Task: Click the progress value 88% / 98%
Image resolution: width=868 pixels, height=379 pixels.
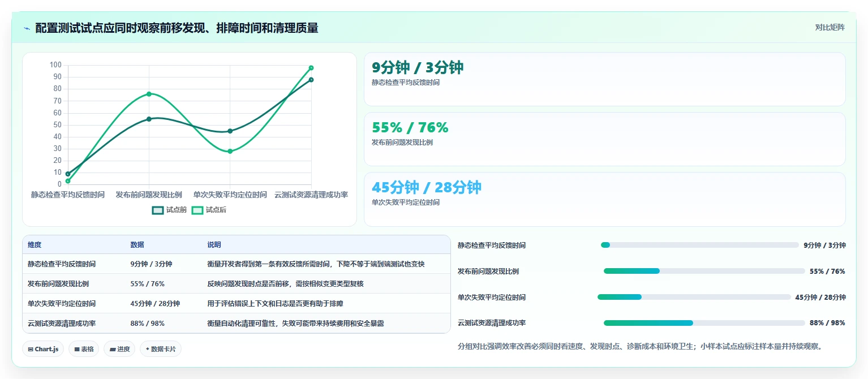Action: (827, 323)
